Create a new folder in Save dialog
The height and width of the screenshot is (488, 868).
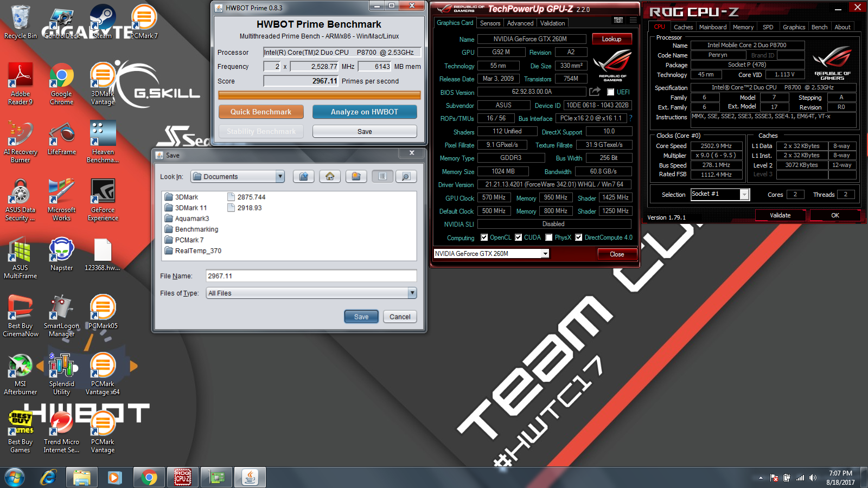point(356,176)
